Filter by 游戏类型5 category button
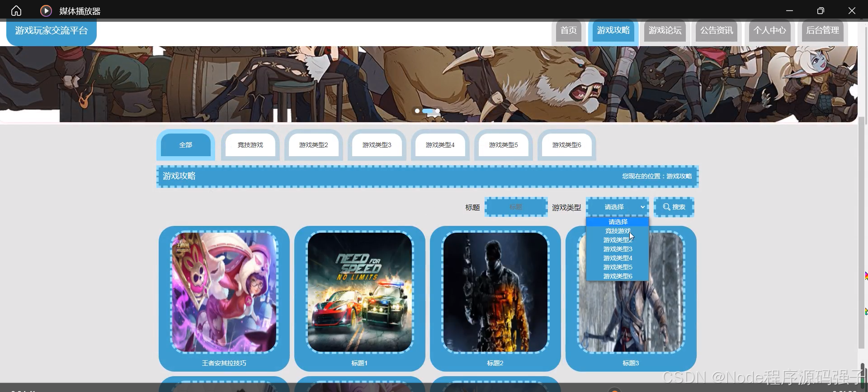The height and width of the screenshot is (392, 868). 504,145
